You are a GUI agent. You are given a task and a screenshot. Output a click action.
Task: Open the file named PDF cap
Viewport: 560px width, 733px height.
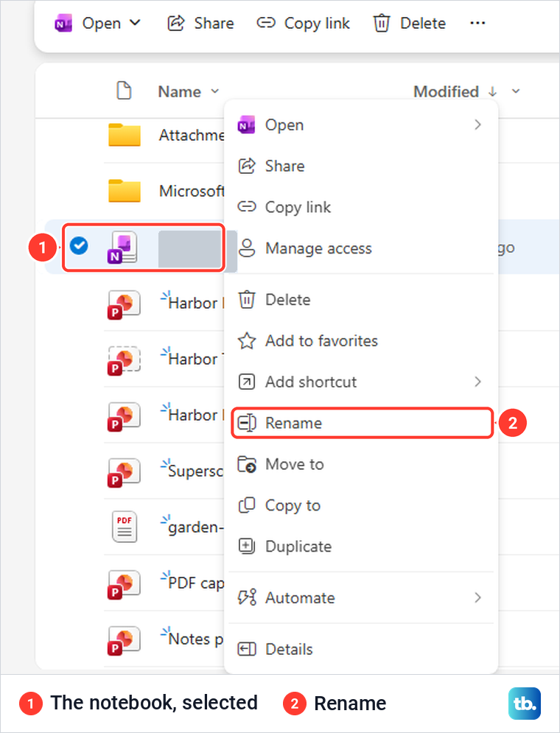click(x=196, y=583)
